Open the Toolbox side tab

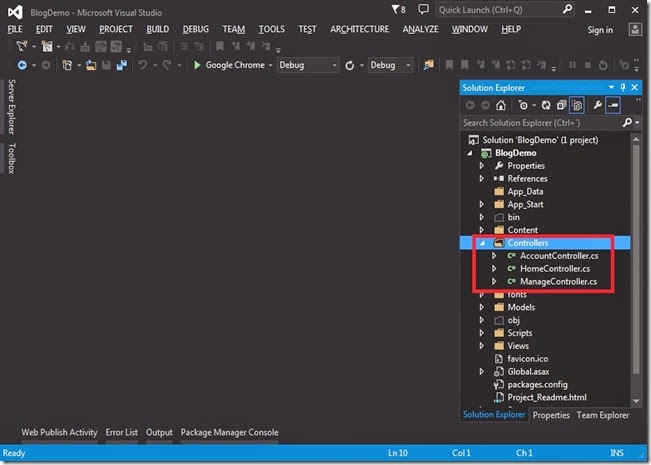pos(12,158)
